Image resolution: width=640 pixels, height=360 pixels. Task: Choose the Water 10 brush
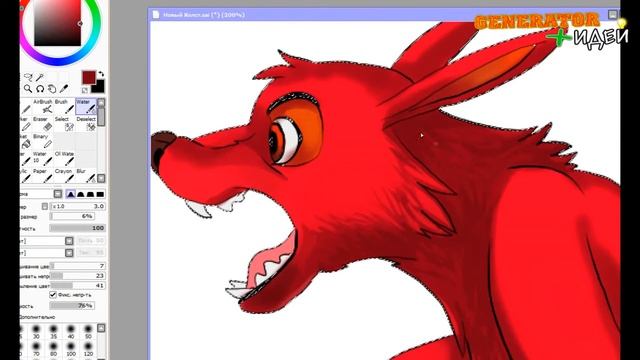(x=43, y=159)
